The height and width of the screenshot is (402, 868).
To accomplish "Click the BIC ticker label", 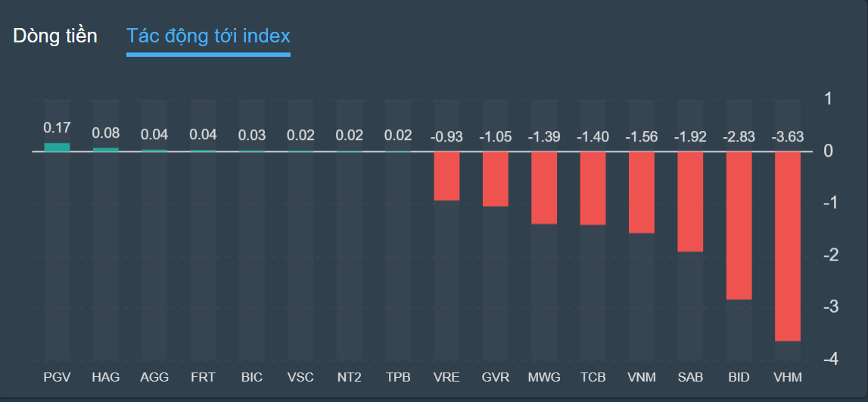I will click(252, 377).
